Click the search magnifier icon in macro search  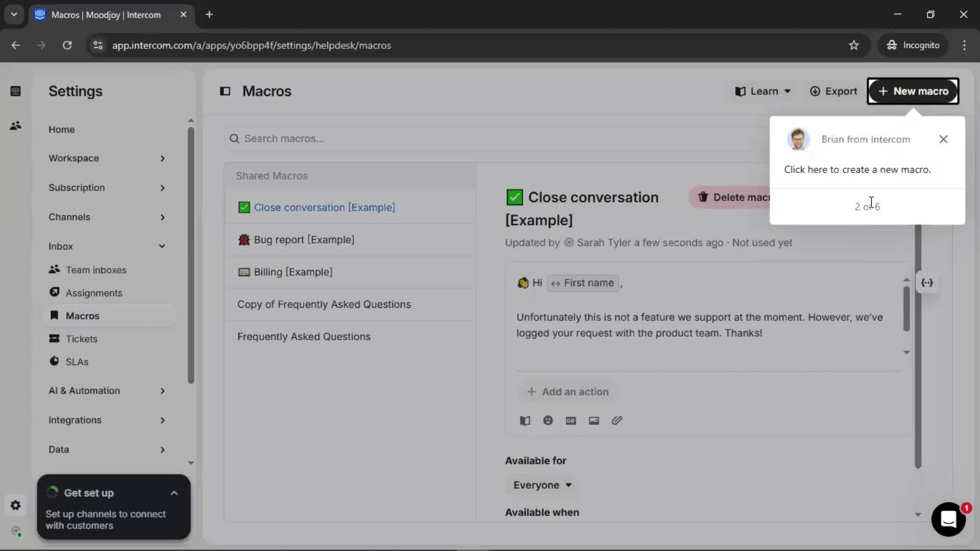(x=234, y=139)
